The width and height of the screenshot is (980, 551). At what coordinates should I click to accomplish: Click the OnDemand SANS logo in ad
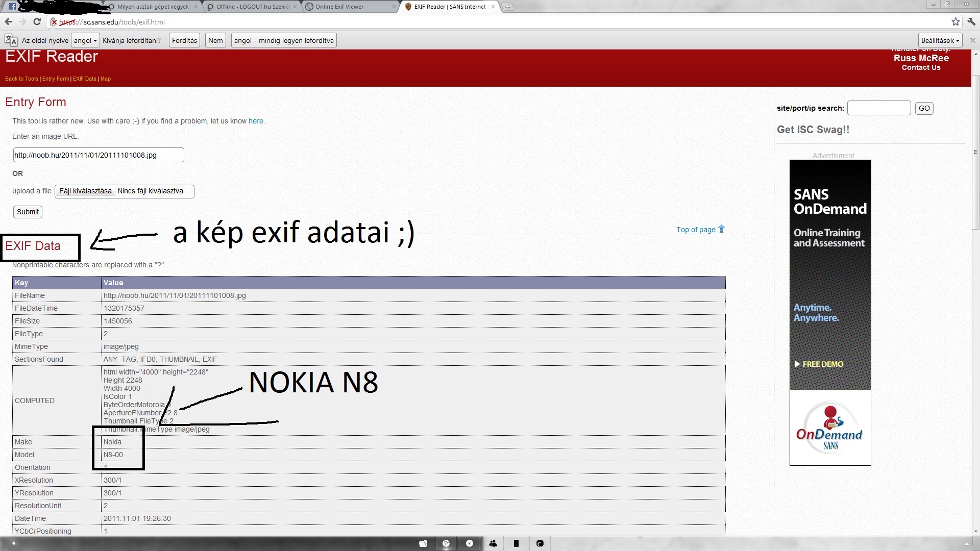click(x=829, y=428)
